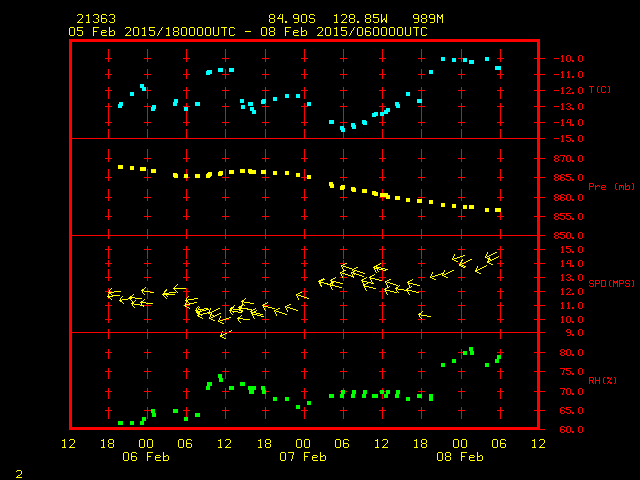Image resolution: width=640 pixels, height=480 pixels.
Task: Click the Pre (mb) pressure axis label
Action: 611,187
